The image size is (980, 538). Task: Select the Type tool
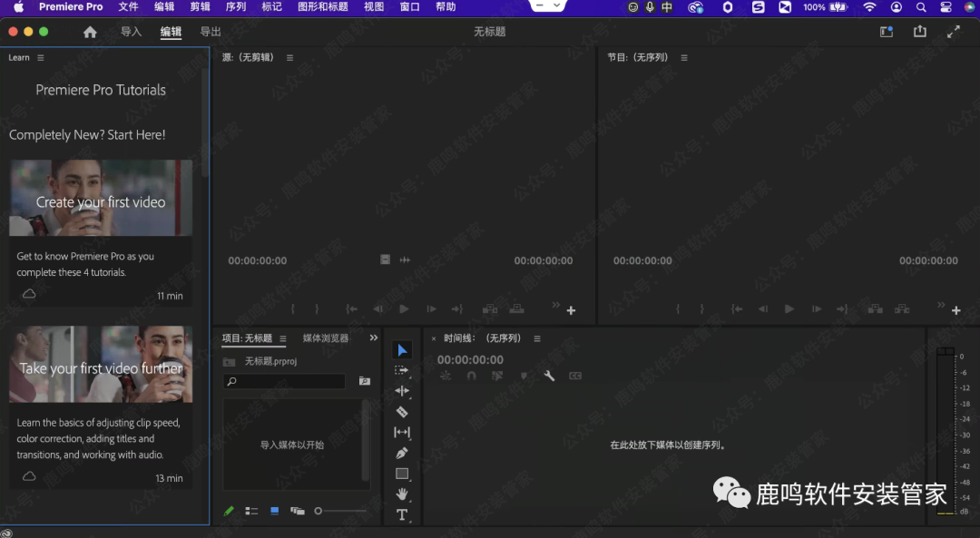pos(402,514)
